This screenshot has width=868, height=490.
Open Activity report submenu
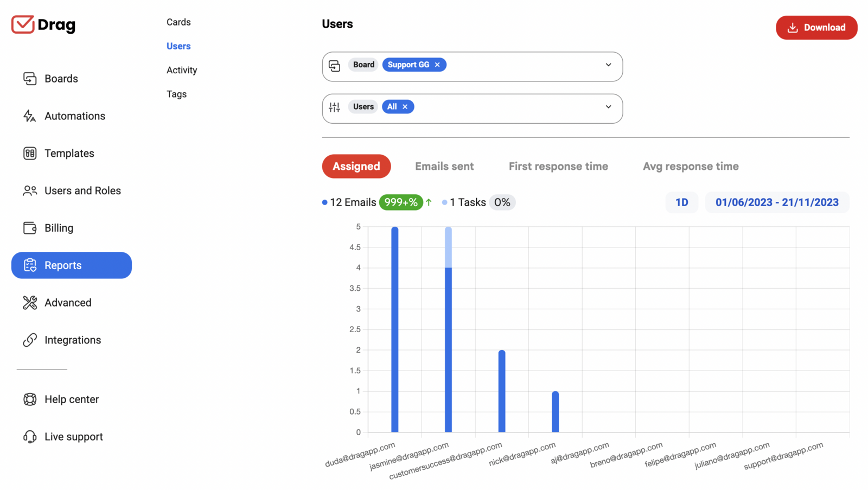click(182, 70)
